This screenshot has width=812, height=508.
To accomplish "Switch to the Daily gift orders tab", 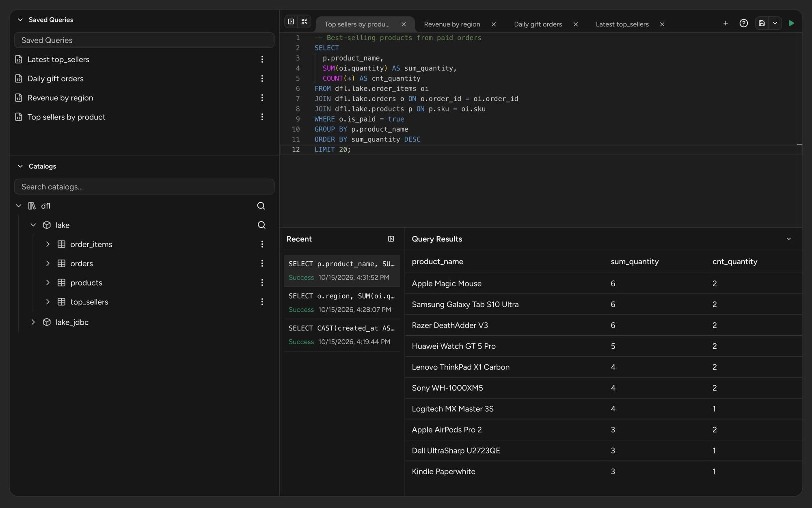I will 538,24.
